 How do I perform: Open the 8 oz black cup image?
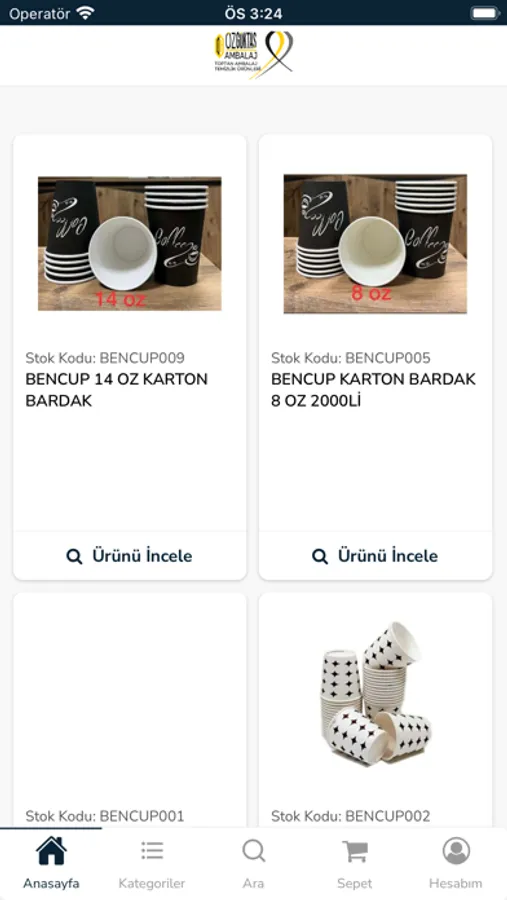pyautogui.click(x=376, y=244)
